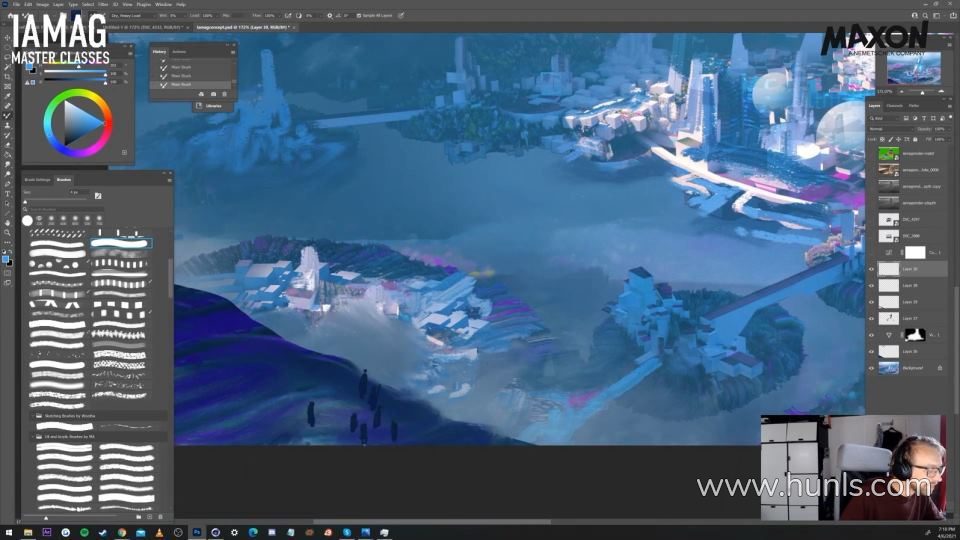
Task: Select the Mixer Brush tool in toolbar
Action: (7, 116)
